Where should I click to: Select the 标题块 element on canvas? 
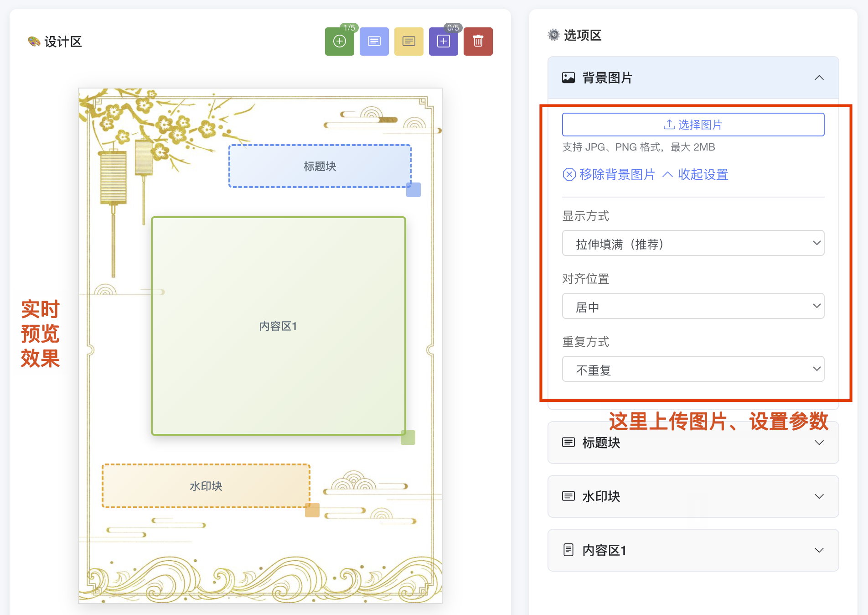tap(320, 166)
